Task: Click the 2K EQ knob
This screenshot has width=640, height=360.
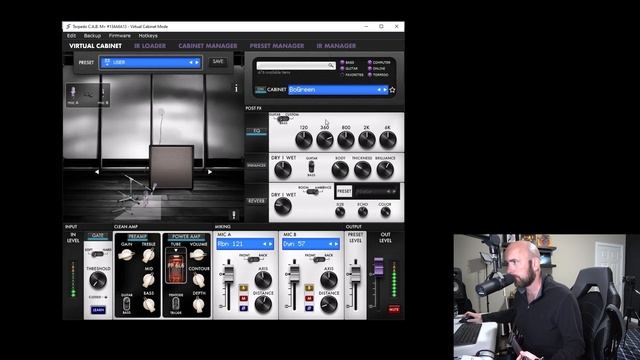Action: pos(367,140)
